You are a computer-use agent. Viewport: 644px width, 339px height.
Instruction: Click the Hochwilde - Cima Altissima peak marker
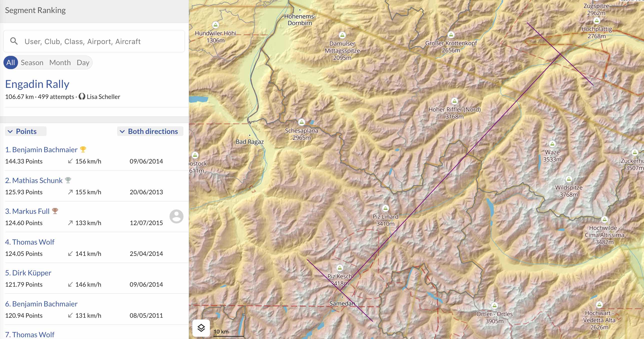pyautogui.click(x=605, y=220)
